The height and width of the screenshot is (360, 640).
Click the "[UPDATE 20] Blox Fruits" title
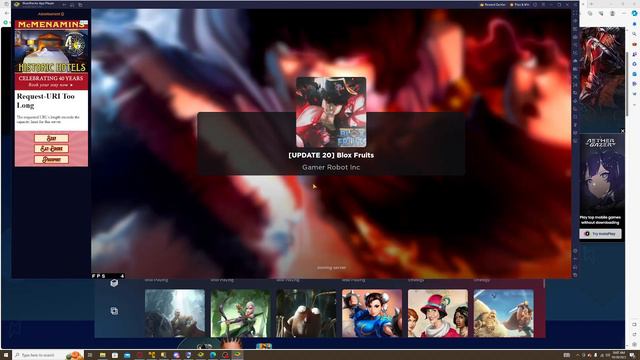pyautogui.click(x=331, y=155)
